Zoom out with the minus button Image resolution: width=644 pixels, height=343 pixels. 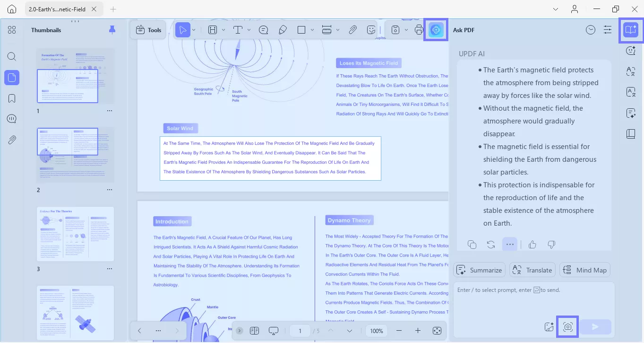tap(399, 331)
